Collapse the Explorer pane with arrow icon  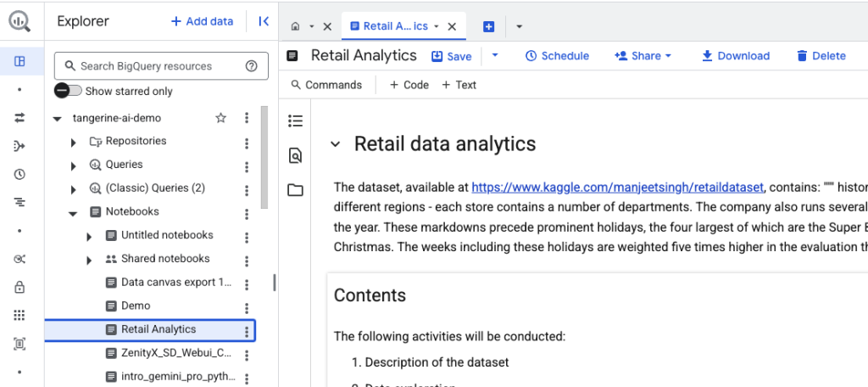[264, 21]
